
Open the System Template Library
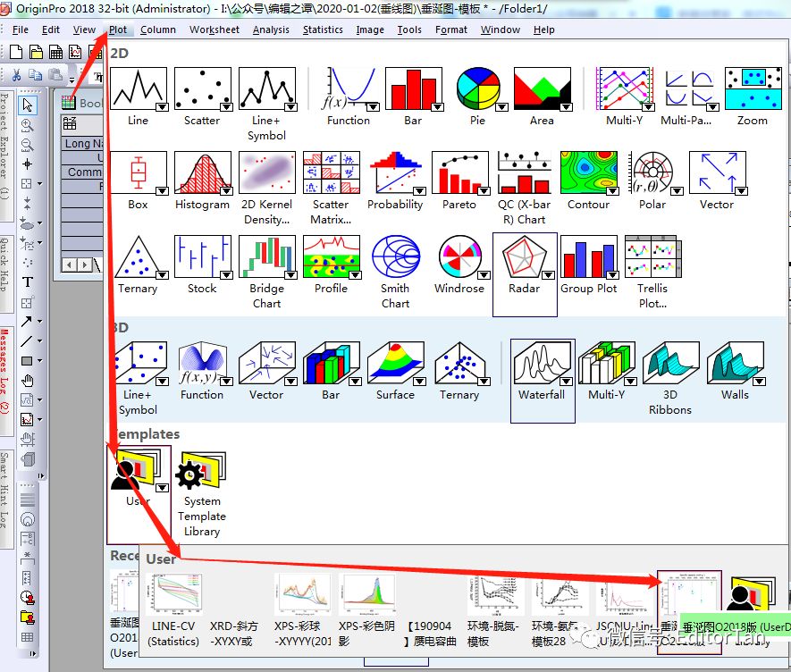(x=202, y=470)
